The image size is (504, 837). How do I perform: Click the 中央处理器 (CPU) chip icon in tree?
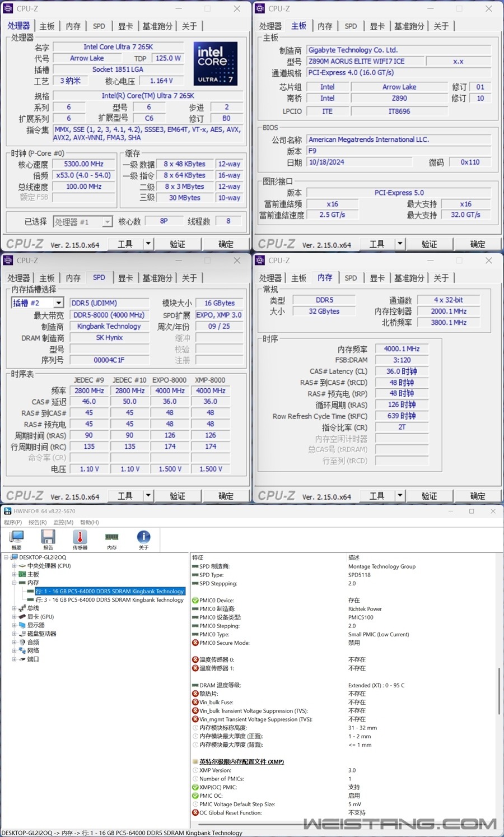22,566
